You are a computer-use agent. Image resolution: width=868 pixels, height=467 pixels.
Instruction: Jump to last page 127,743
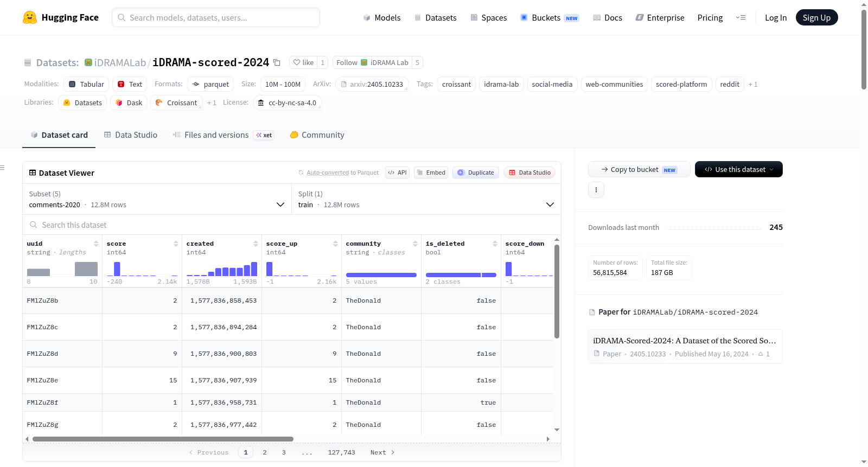(x=342, y=452)
